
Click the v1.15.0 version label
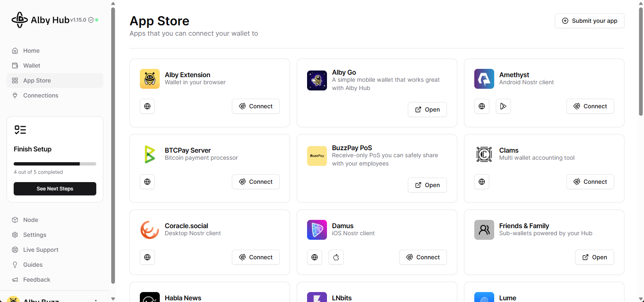78,20
